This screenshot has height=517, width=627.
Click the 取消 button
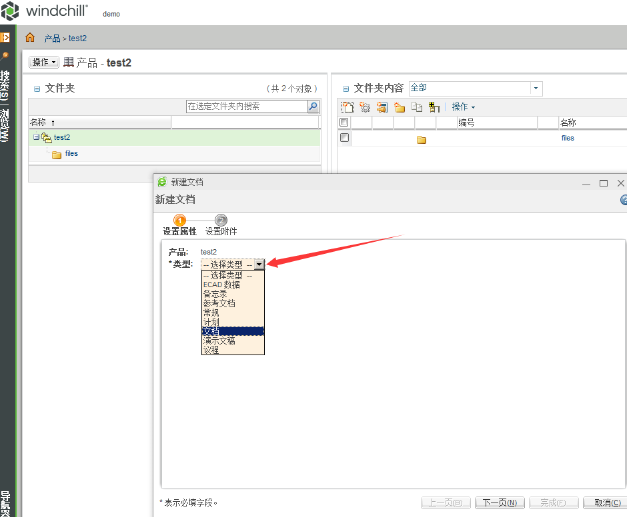coord(604,502)
